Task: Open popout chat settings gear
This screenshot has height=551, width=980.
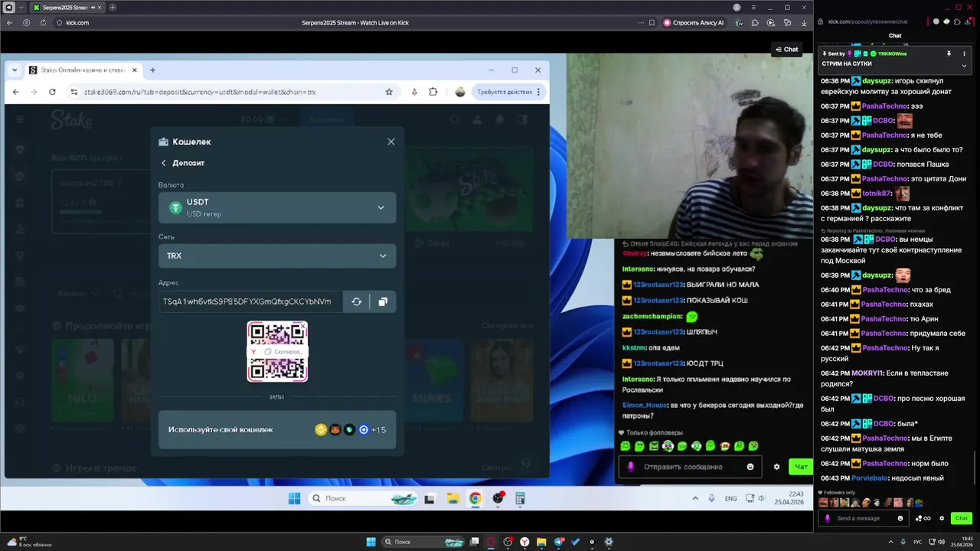Action: 942,518
